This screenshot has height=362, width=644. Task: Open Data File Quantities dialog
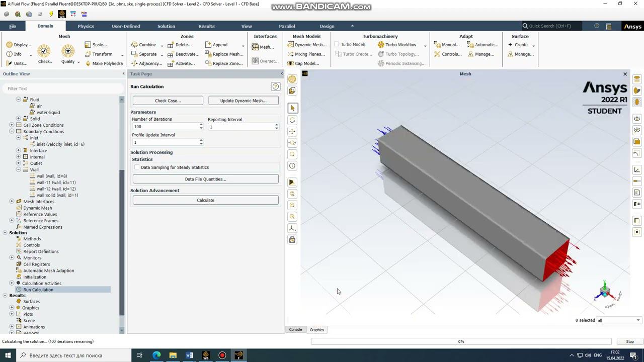click(206, 179)
